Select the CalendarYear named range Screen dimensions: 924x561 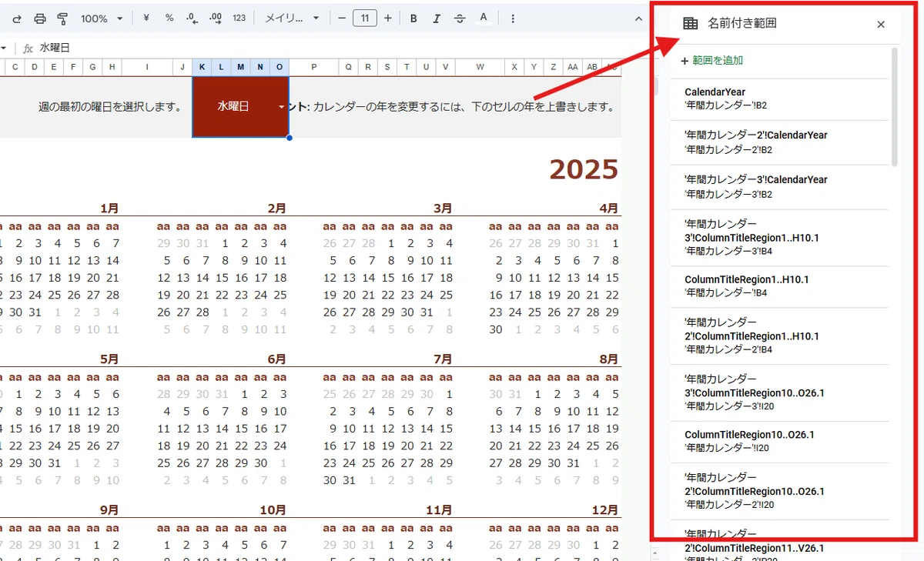[x=779, y=99]
